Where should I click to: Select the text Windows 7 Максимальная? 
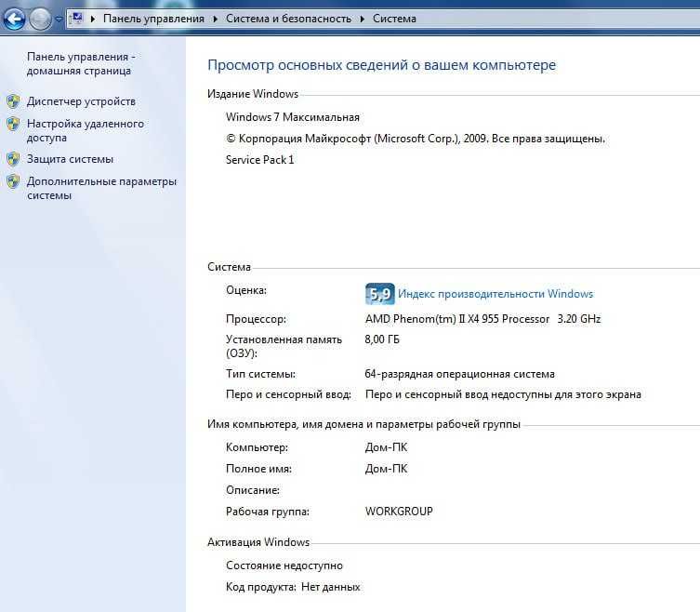[293, 117]
